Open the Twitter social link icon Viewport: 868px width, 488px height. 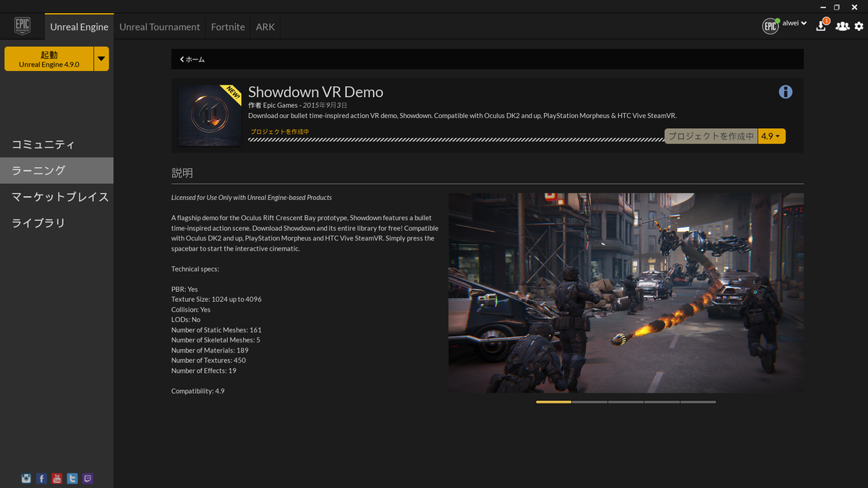72,479
